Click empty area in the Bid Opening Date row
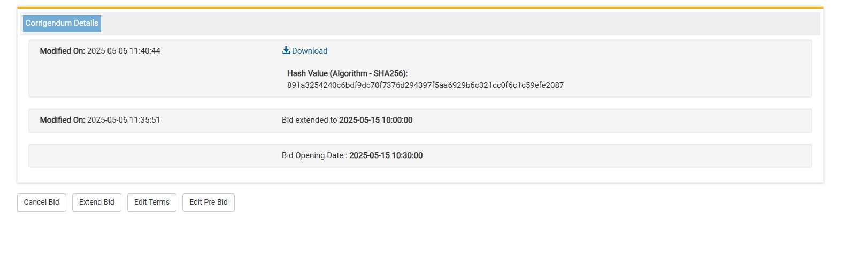This screenshot has height=254, width=868. pyautogui.click(x=615, y=155)
